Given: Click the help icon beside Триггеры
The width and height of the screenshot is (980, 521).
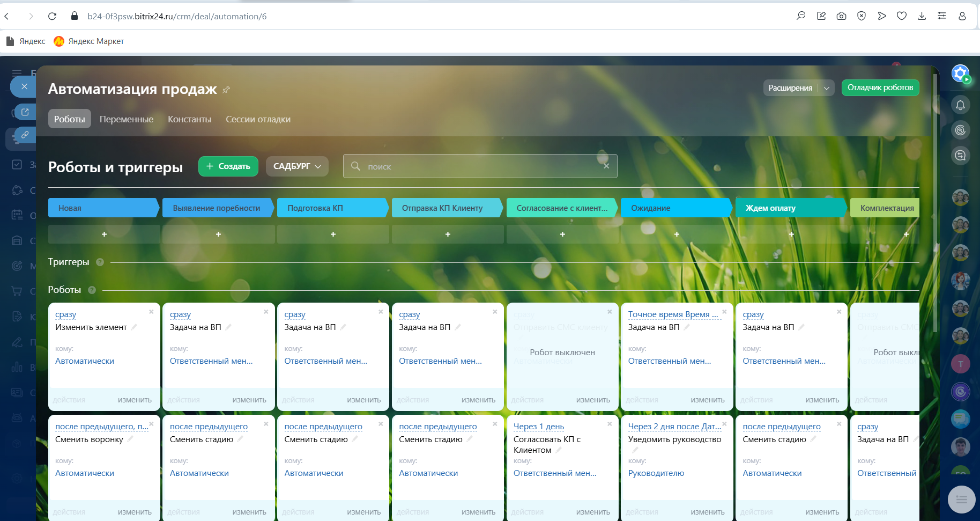Looking at the screenshot, I should click(100, 262).
